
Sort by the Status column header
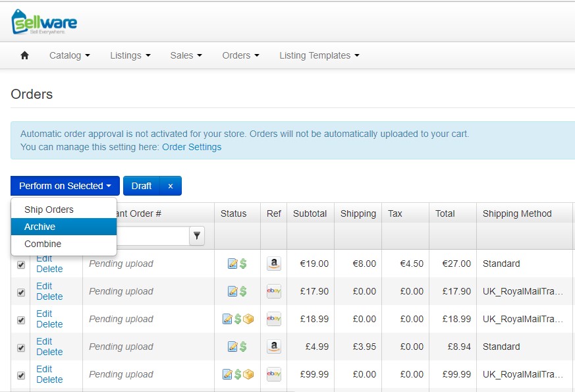(x=234, y=213)
